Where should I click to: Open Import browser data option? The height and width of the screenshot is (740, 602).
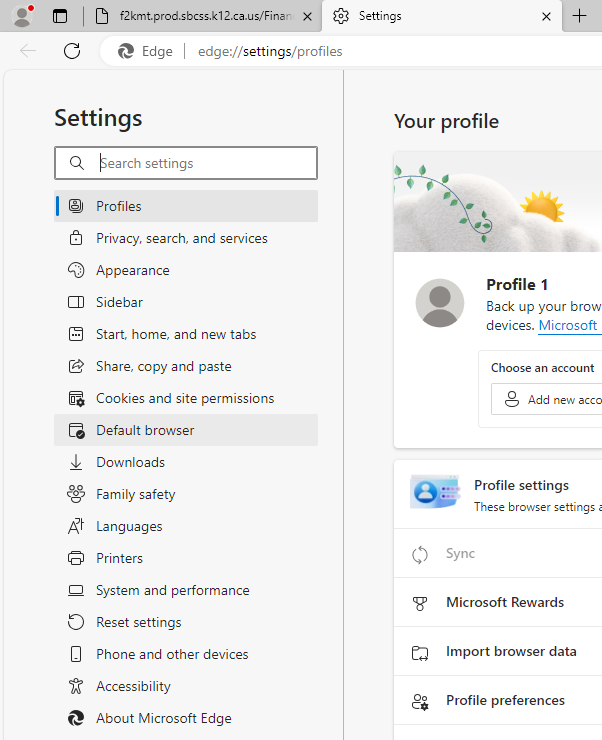pos(510,651)
